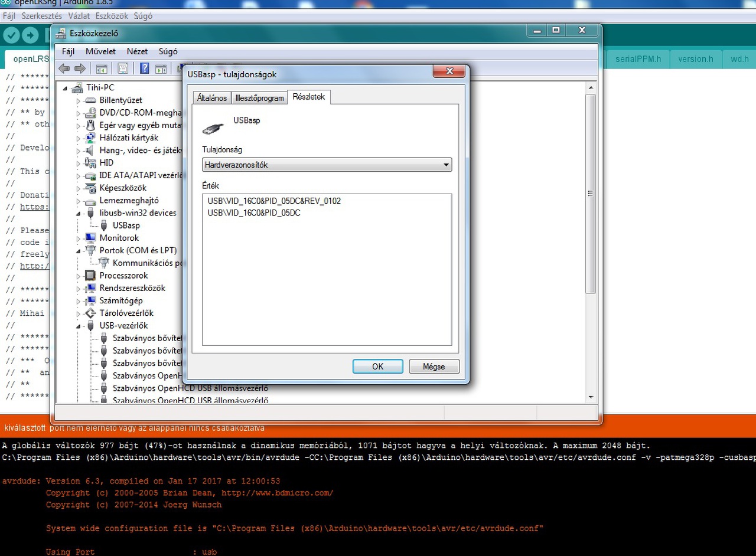Screen dimensions: 756x556
Task: Click the Arduino Verify checkmark icon
Action: [x=11, y=35]
